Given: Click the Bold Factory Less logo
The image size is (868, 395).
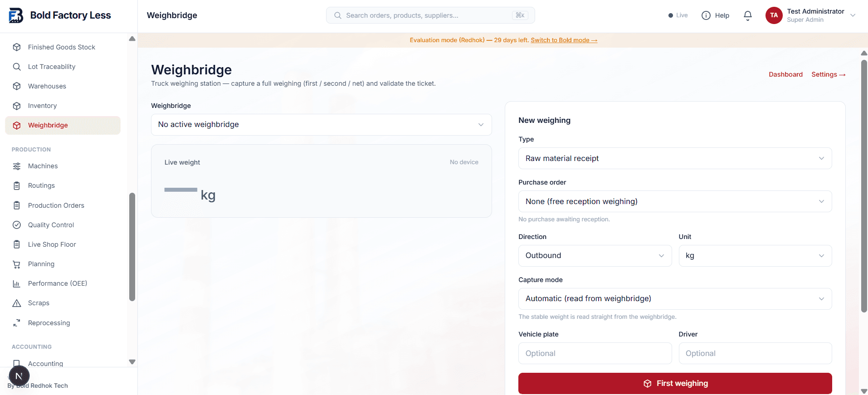Looking at the screenshot, I should [x=16, y=15].
